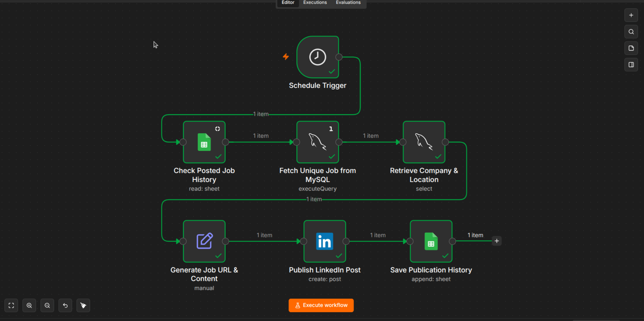Image resolution: width=644 pixels, height=321 pixels.
Task: Open the Publish LinkedIn Post node
Action: [x=324, y=241]
